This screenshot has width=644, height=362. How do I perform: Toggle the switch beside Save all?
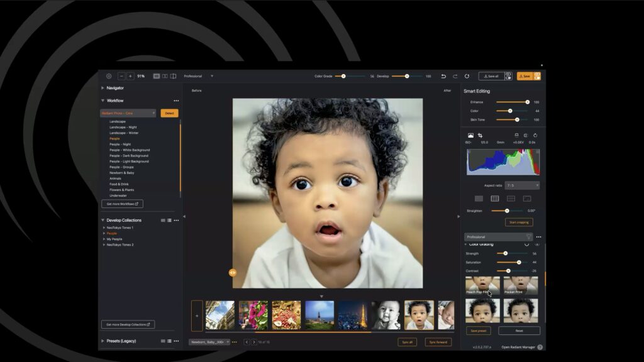(508, 76)
